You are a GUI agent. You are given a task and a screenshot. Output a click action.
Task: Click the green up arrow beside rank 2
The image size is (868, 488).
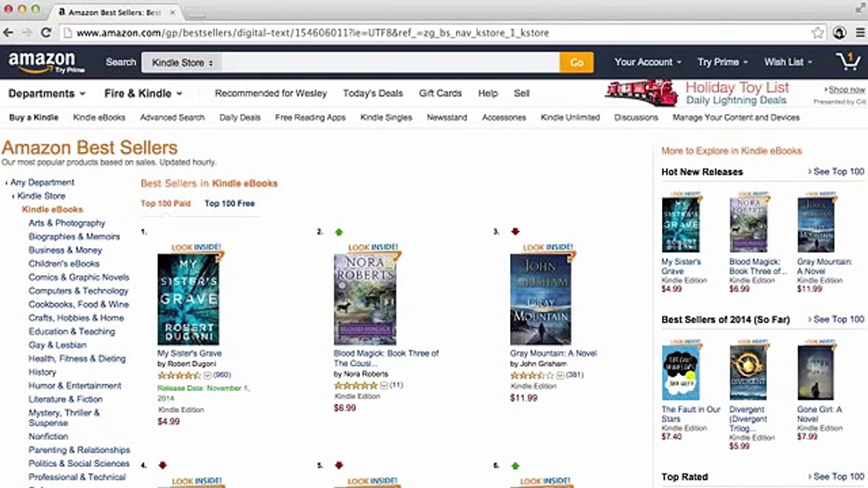(x=339, y=232)
